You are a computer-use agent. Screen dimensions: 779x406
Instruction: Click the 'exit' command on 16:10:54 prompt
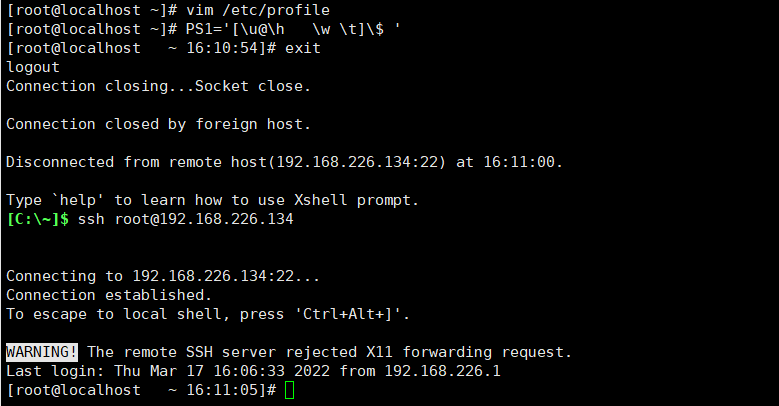click(303, 48)
